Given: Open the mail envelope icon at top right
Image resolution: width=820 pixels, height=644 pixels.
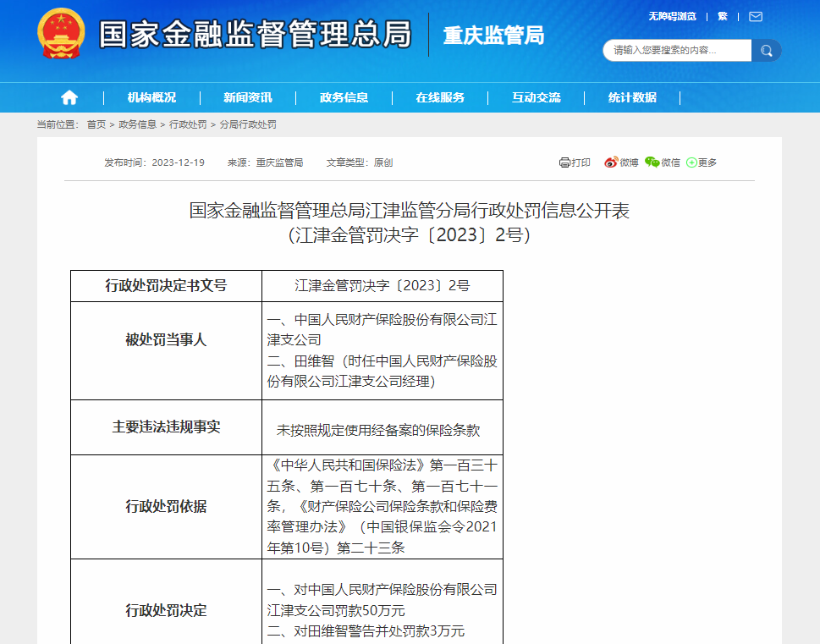Looking at the screenshot, I should (x=754, y=16).
